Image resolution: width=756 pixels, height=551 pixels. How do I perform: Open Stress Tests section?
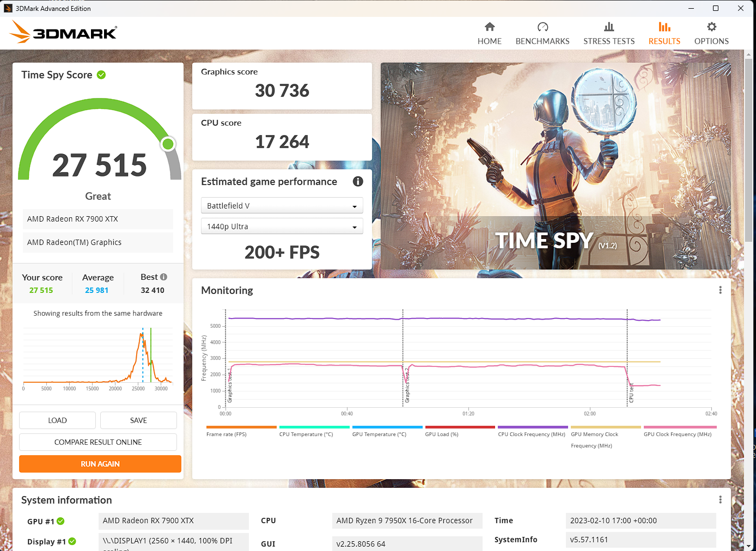[x=608, y=34]
